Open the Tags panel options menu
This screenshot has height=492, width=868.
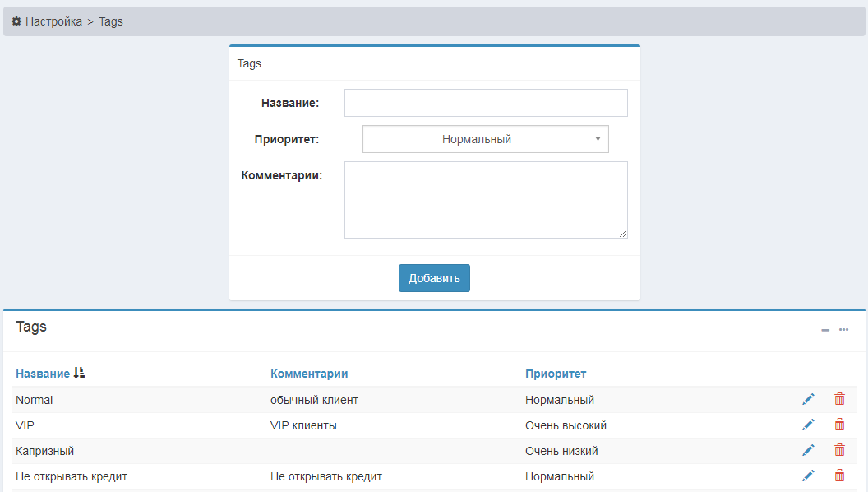[x=843, y=330]
